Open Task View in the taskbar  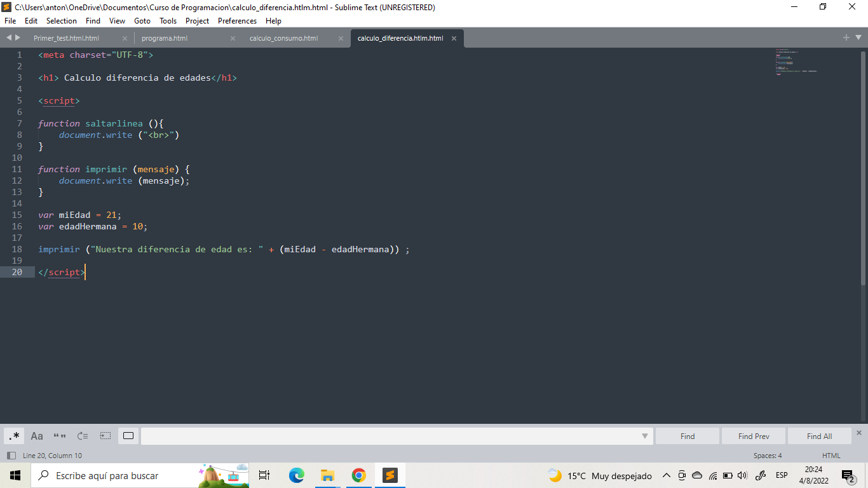click(x=264, y=475)
